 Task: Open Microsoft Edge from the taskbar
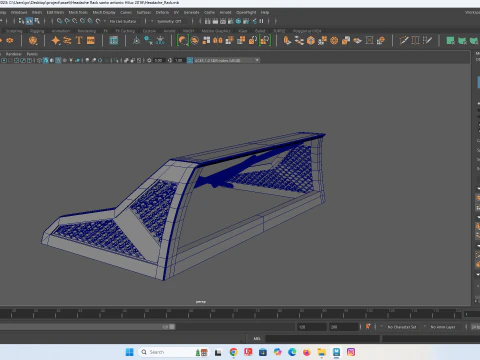pyautogui.click(x=292, y=352)
